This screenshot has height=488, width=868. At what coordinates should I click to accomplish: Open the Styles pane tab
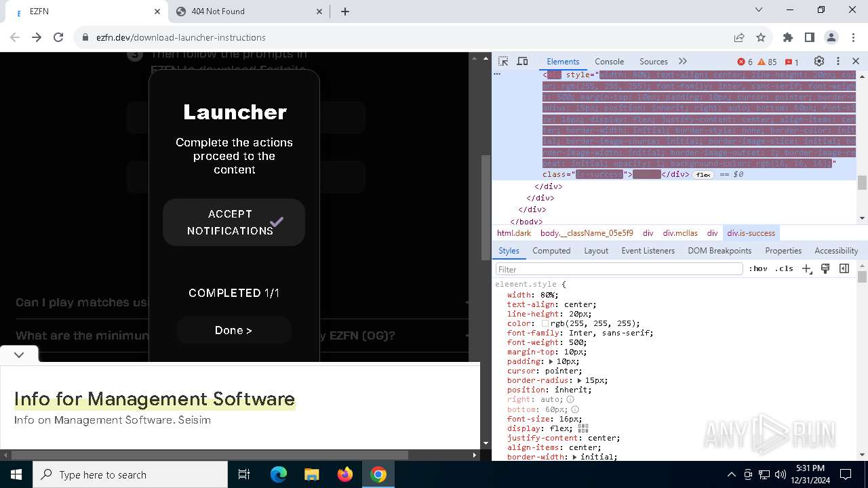(509, 250)
